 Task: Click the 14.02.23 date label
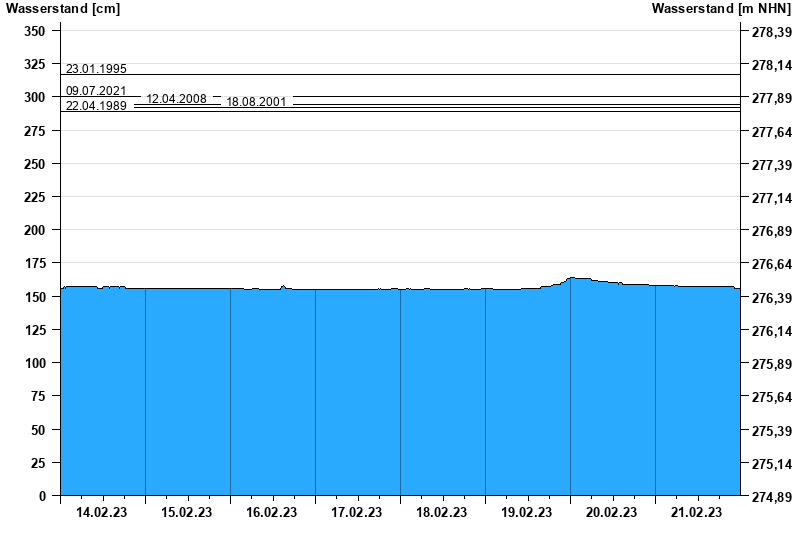(x=102, y=513)
